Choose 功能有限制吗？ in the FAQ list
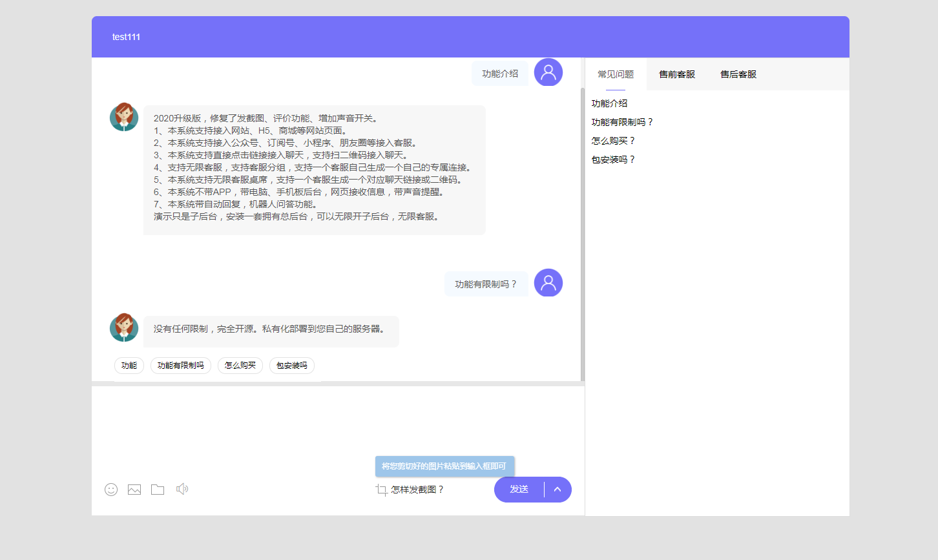Viewport: 938px width, 560px height. [623, 122]
